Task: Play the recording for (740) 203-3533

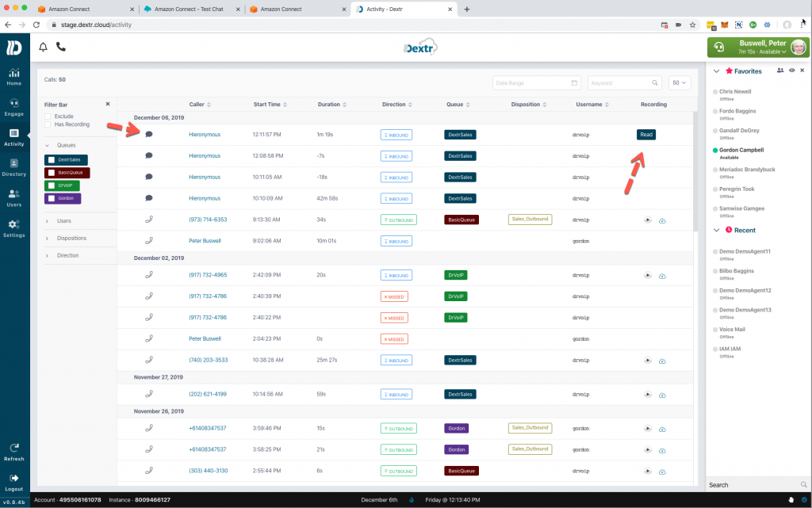Action: tap(647, 360)
